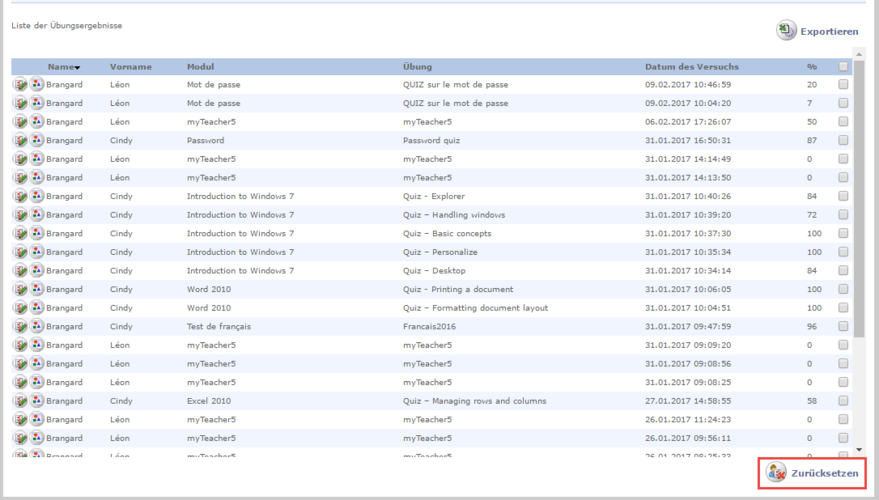Viewport: 879px width, 500px height.
Task: Click the Übung column header
Action: click(417, 67)
